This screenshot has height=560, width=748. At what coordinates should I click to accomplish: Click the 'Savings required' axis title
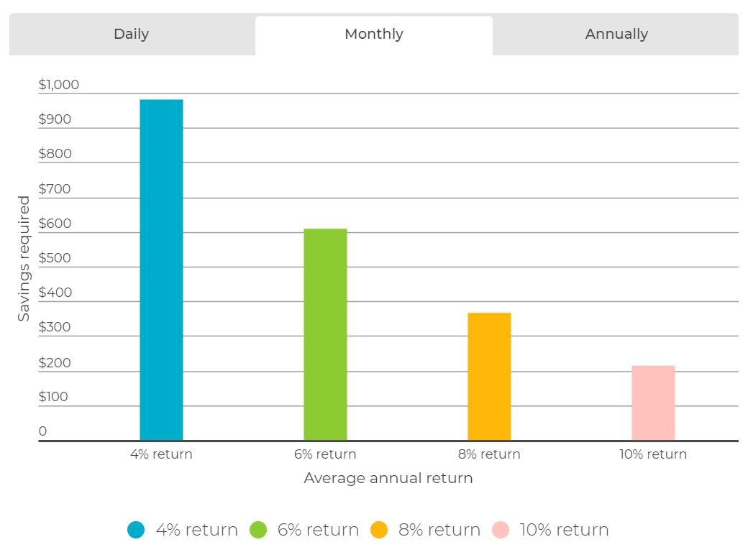click(24, 259)
